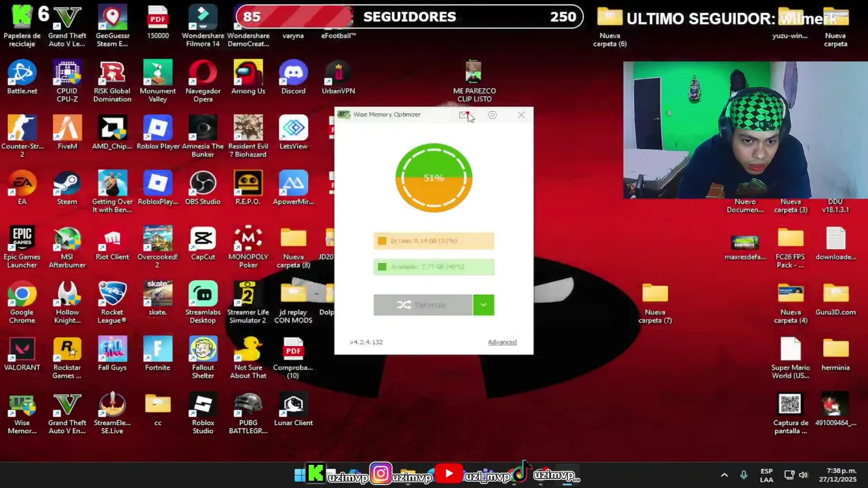Open the 'cc' folder
Image resolution: width=868 pixels, height=488 pixels.
point(158,409)
